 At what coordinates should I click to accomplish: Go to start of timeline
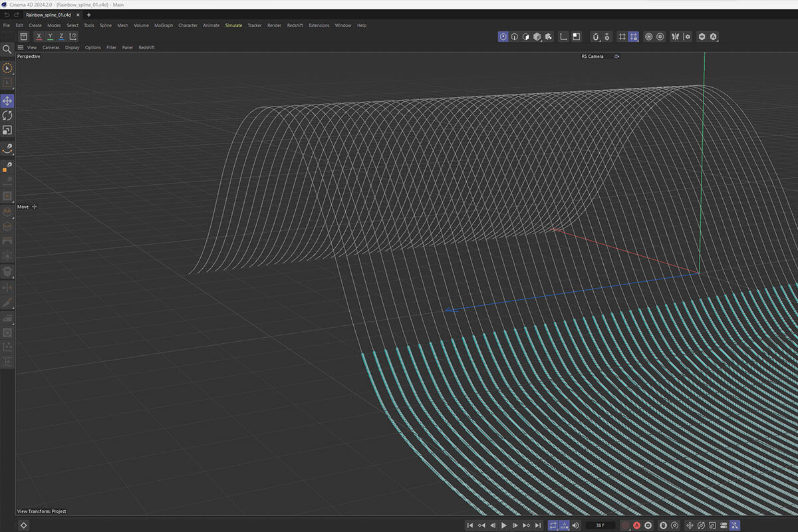click(470, 525)
